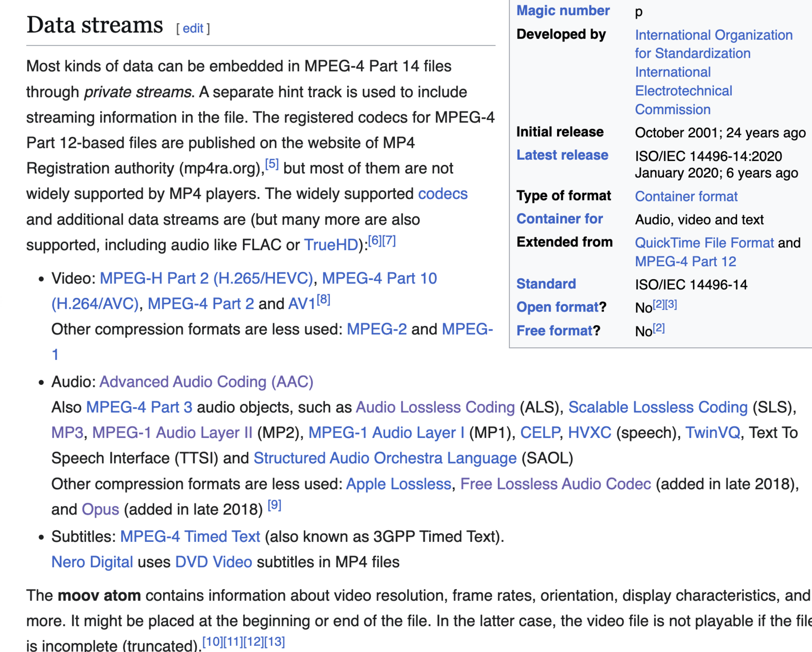This screenshot has height=652, width=812.
Task: Follow the Free format link
Action: click(x=554, y=331)
